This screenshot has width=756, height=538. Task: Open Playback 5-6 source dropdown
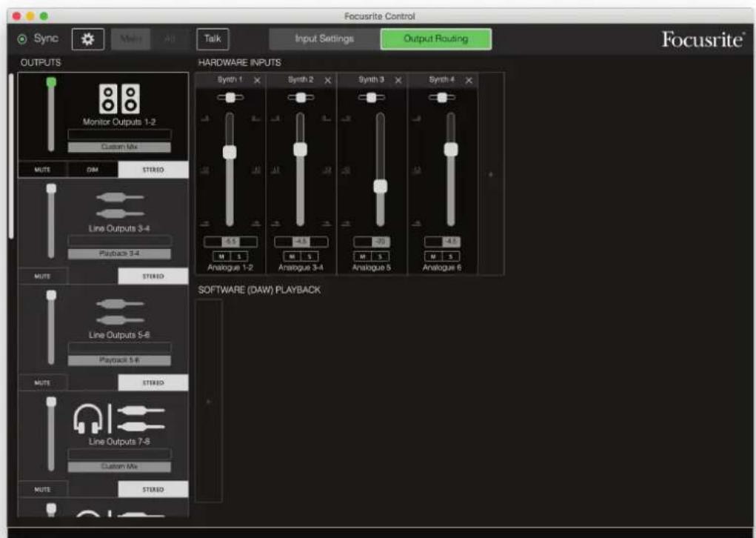(x=119, y=360)
